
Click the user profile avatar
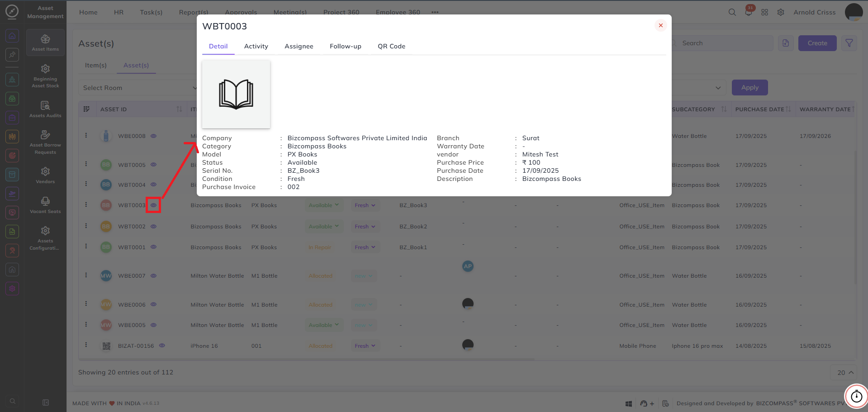click(854, 12)
